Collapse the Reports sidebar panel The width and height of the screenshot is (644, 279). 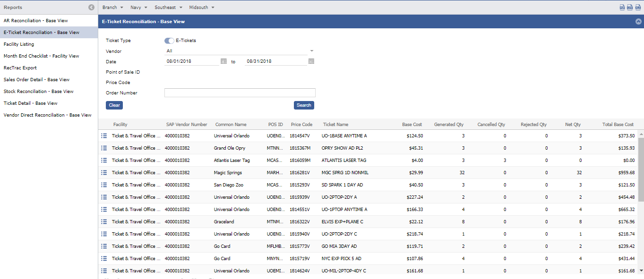(91, 8)
